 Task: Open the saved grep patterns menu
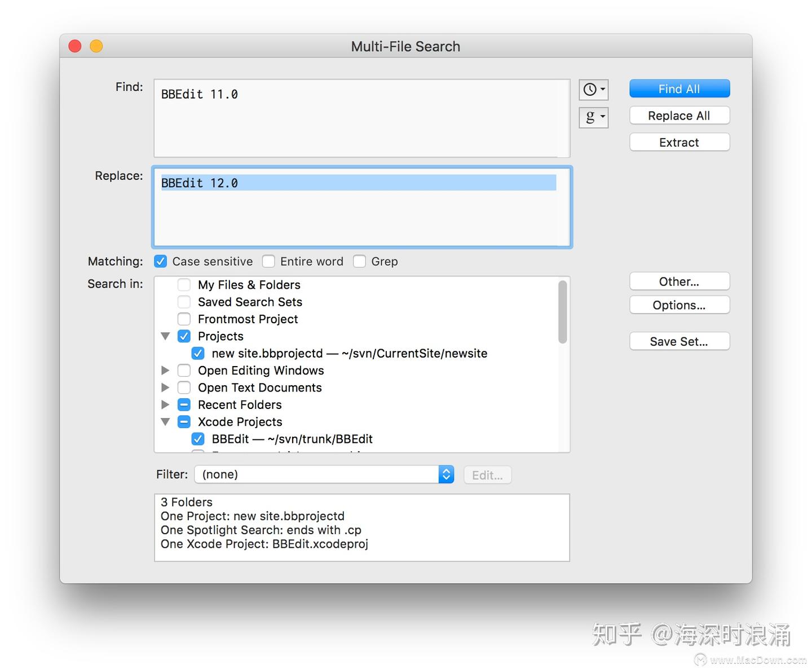593,117
